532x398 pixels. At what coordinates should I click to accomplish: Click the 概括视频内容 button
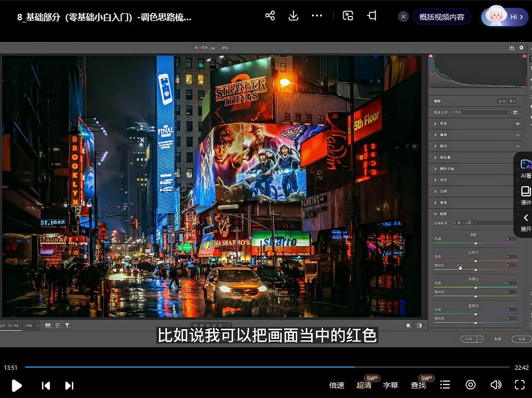click(x=442, y=17)
